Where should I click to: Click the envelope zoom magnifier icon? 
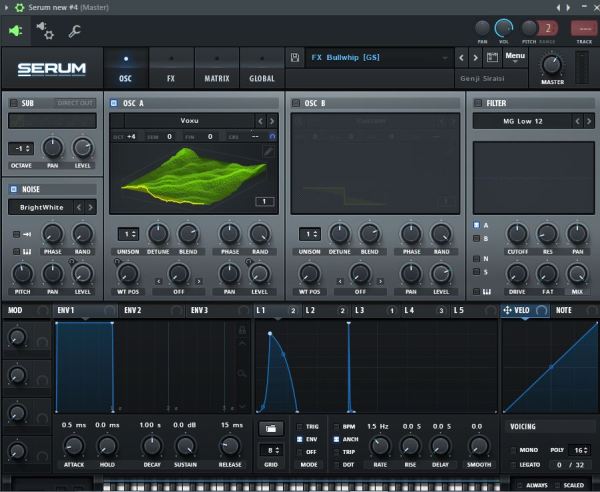pos(242,373)
